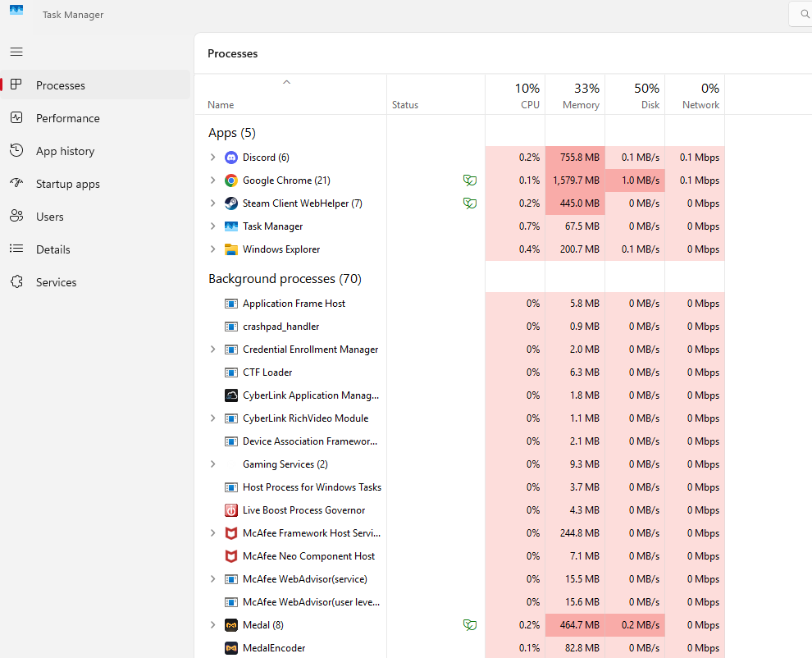Expand McAfee Framework Host Service row
This screenshot has height=658, width=812.
click(x=212, y=532)
